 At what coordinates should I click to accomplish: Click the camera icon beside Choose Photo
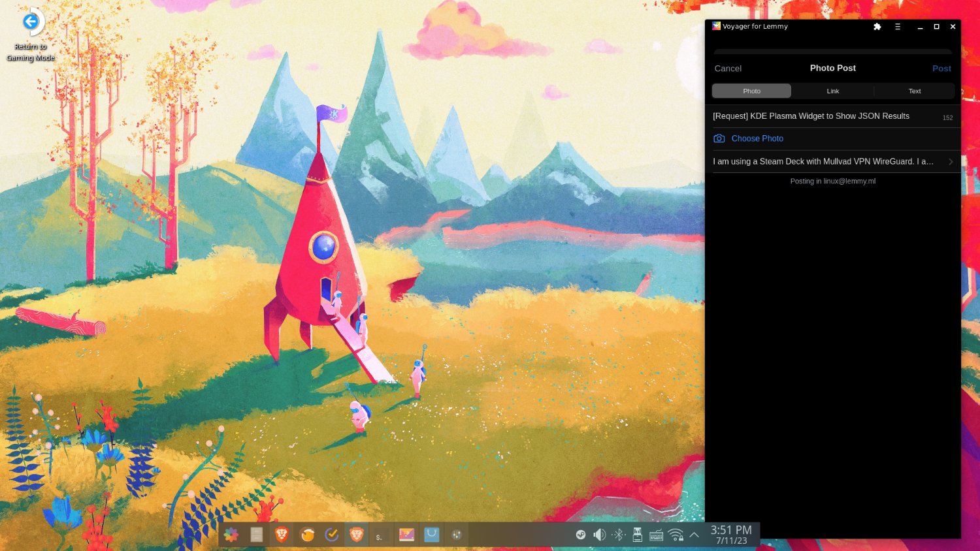[719, 138]
